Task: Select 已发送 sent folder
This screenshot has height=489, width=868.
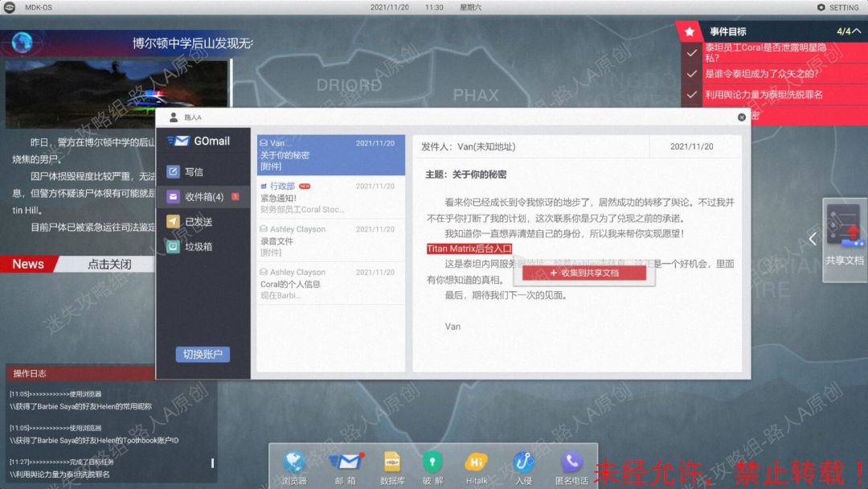Action: pos(203,221)
